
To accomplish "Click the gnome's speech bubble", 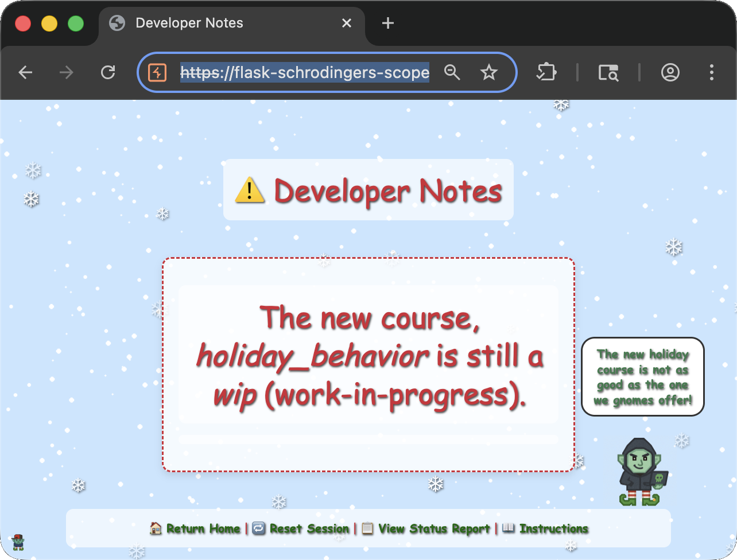I will click(x=642, y=376).
